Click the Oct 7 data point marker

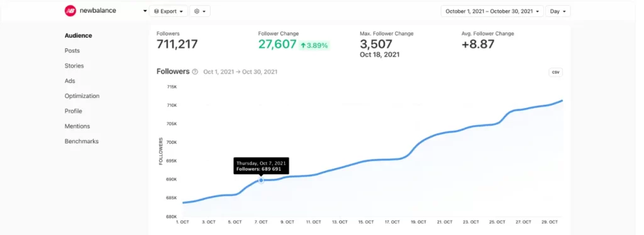pyautogui.click(x=261, y=180)
